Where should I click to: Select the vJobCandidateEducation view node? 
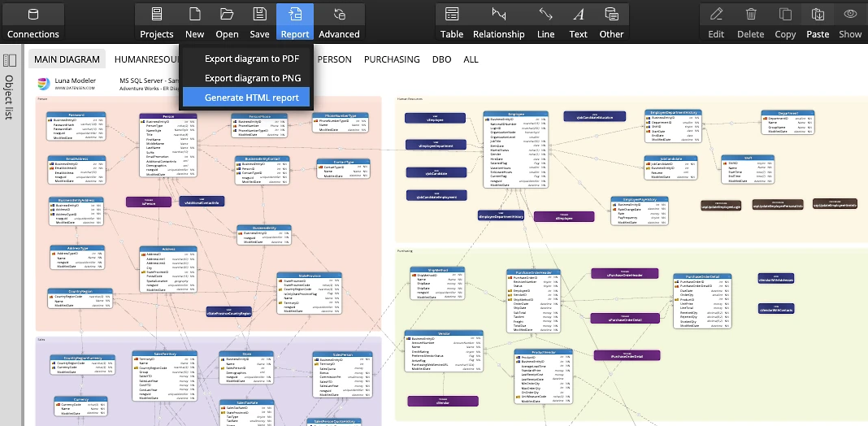pos(595,116)
